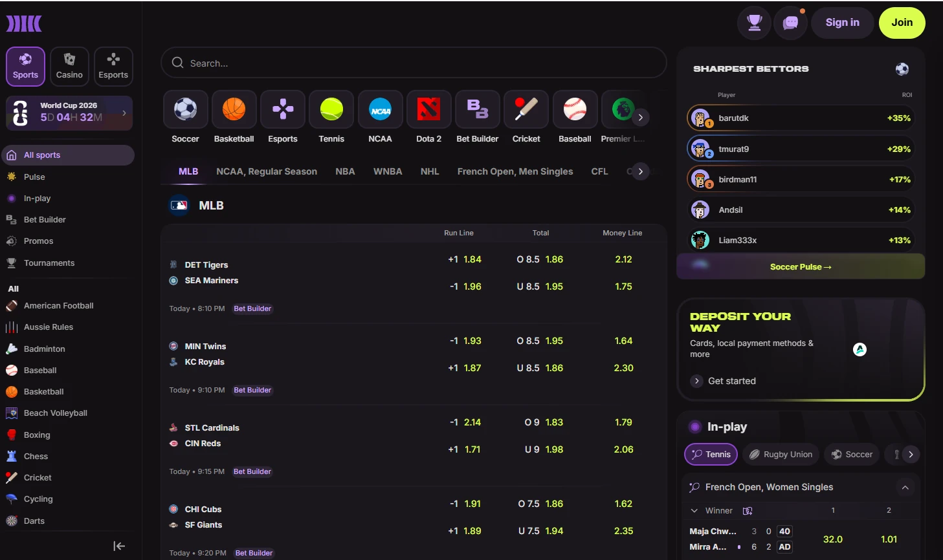Screen dimensions: 943x560
Task: Open Tournaments in the sidebar
Action: coord(49,263)
